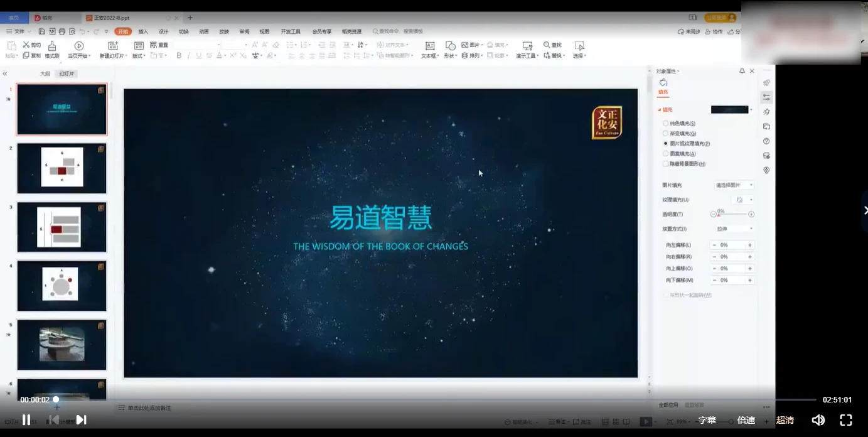Select the Format Painter (格式刷) icon
This screenshot has width=868, height=437.
click(x=52, y=50)
